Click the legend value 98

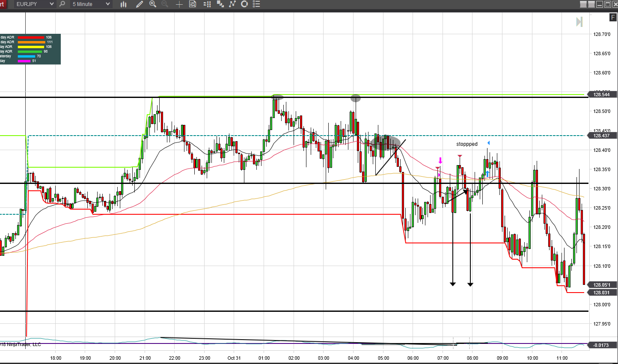[46, 52]
